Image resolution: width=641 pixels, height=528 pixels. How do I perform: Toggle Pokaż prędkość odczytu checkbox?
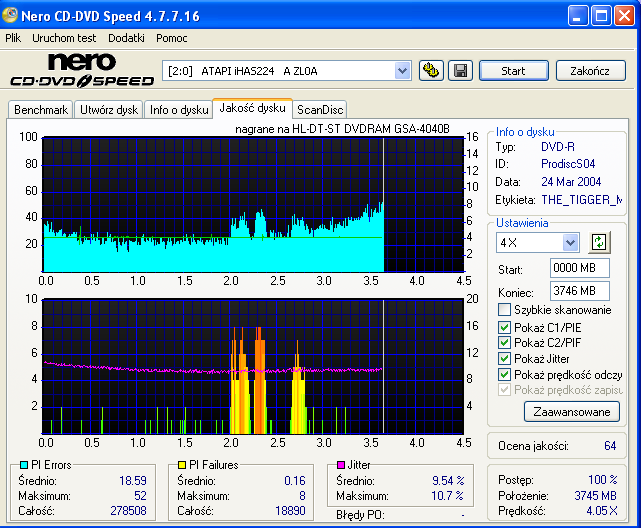504,374
